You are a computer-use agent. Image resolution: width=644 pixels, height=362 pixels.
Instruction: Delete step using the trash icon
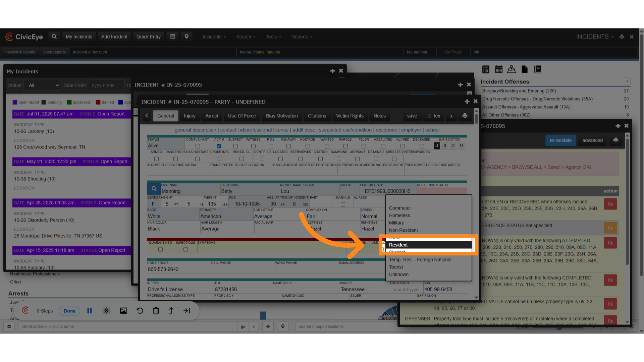(x=156, y=311)
